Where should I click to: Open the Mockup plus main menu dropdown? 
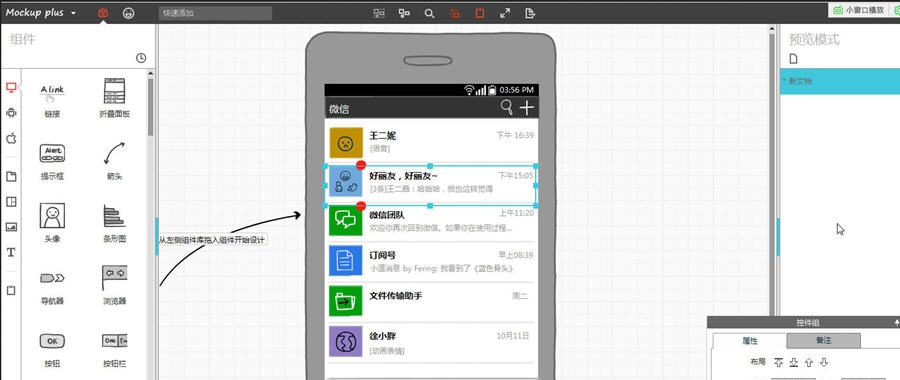[41, 13]
